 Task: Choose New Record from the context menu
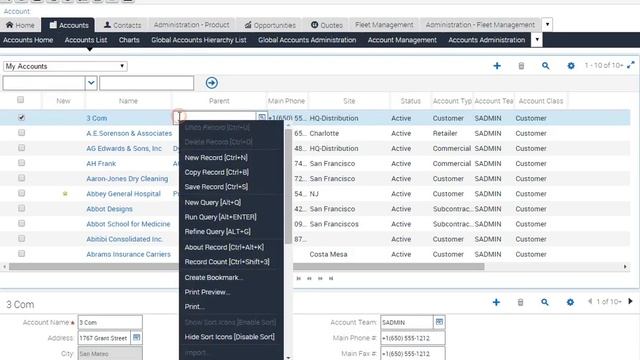[216, 158]
